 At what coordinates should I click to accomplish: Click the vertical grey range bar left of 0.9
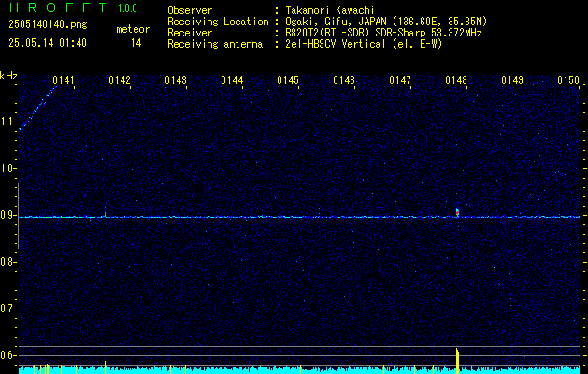tap(18, 216)
